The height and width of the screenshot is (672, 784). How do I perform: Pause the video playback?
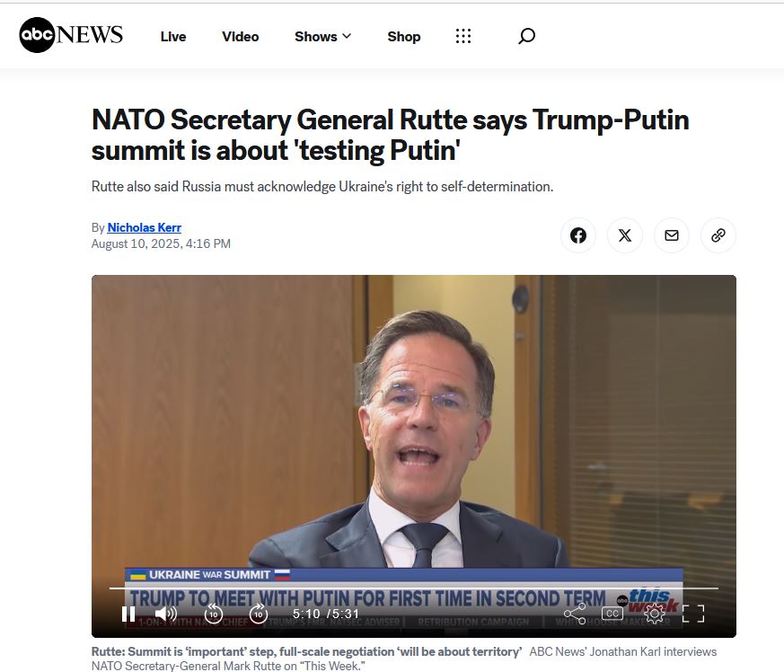(x=128, y=614)
